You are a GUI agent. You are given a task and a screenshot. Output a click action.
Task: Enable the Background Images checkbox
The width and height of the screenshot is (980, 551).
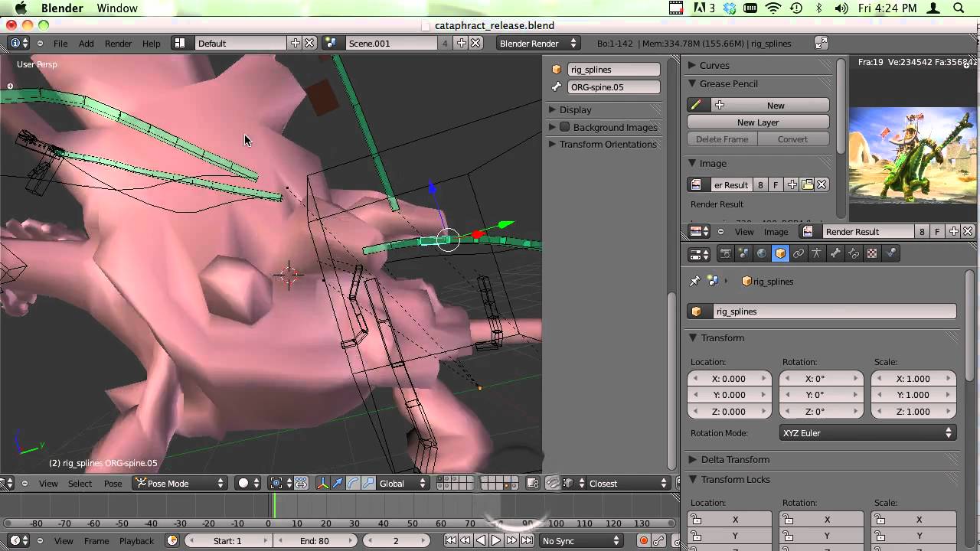[x=564, y=127]
